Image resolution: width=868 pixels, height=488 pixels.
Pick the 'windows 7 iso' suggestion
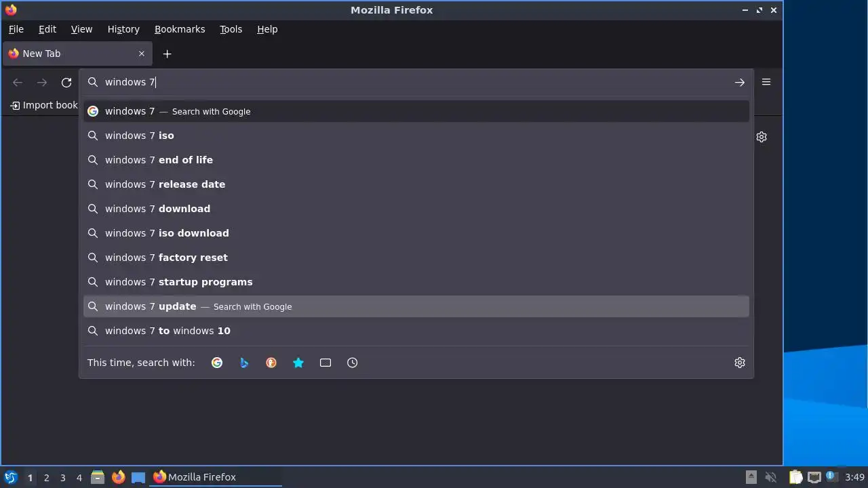[x=416, y=136]
